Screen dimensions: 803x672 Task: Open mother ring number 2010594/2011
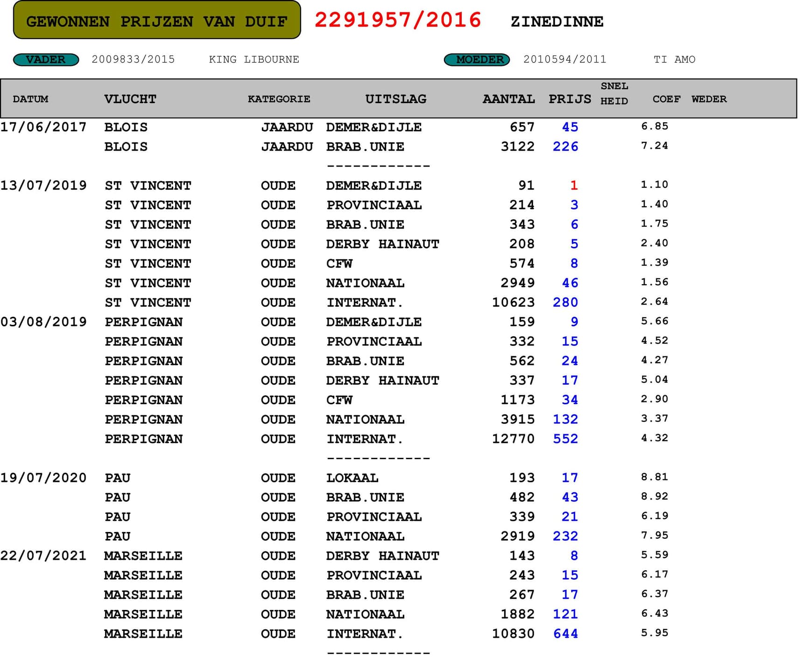tap(564, 60)
